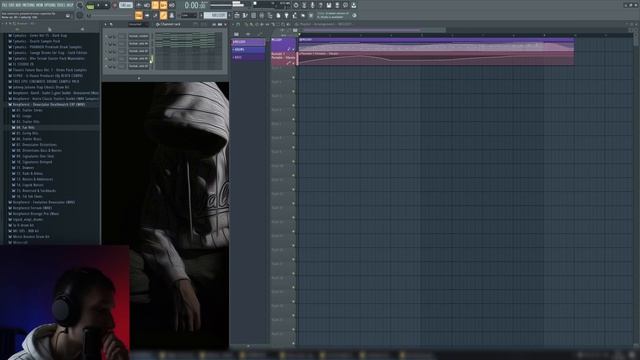Toggle the metronome icon

pyautogui.click(x=139, y=5)
